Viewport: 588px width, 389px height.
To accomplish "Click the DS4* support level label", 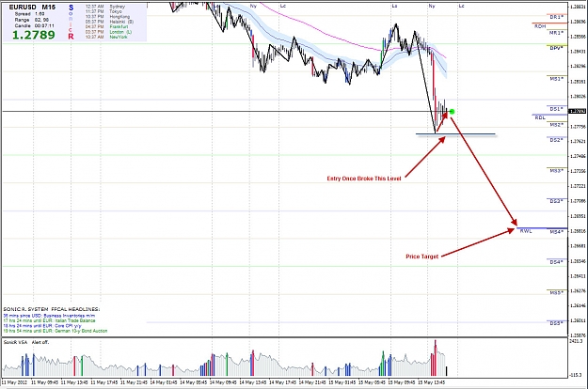I will point(557,262).
